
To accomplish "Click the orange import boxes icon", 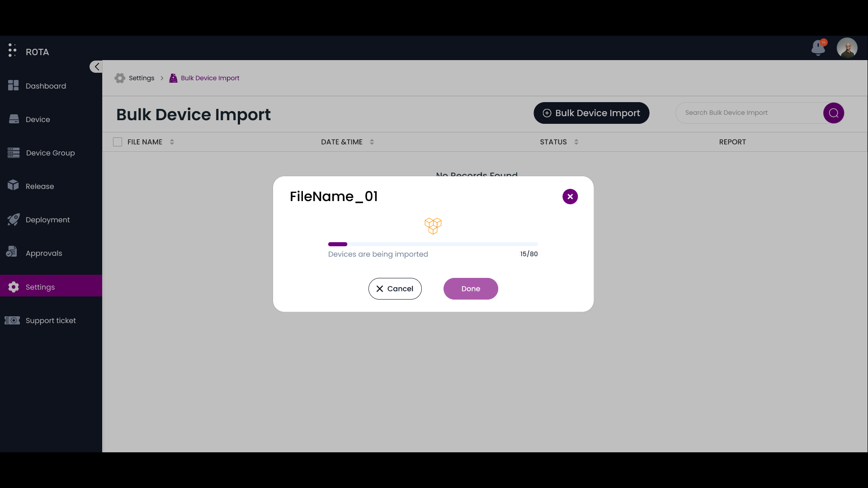I will click(x=433, y=225).
